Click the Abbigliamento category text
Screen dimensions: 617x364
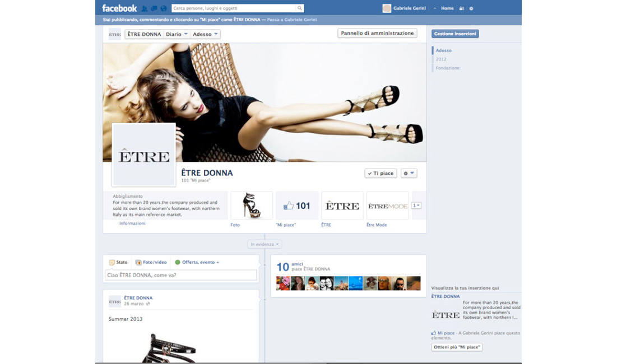tap(128, 196)
